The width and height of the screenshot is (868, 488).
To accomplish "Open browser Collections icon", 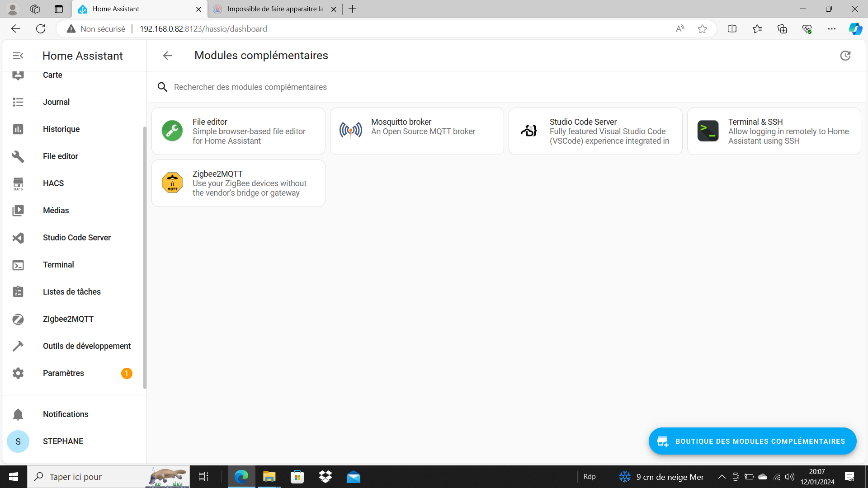I will click(x=782, y=29).
